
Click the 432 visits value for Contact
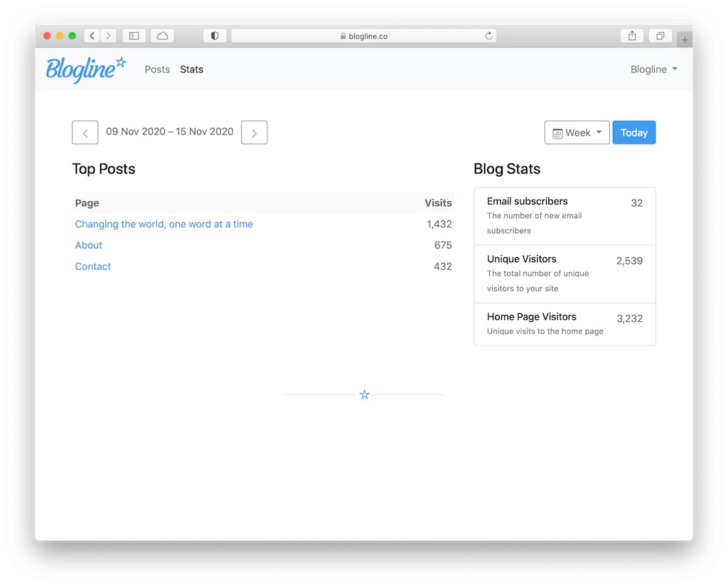(x=442, y=266)
